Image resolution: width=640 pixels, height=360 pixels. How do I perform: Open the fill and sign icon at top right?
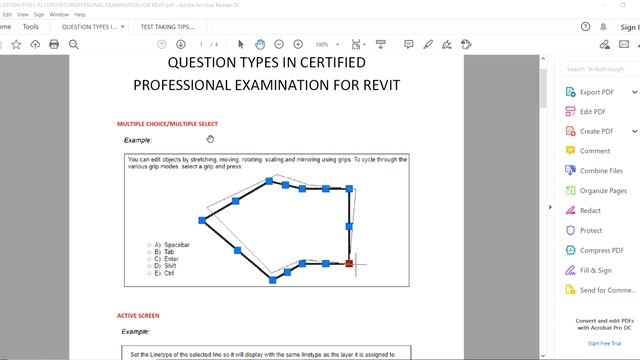[604, 44]
